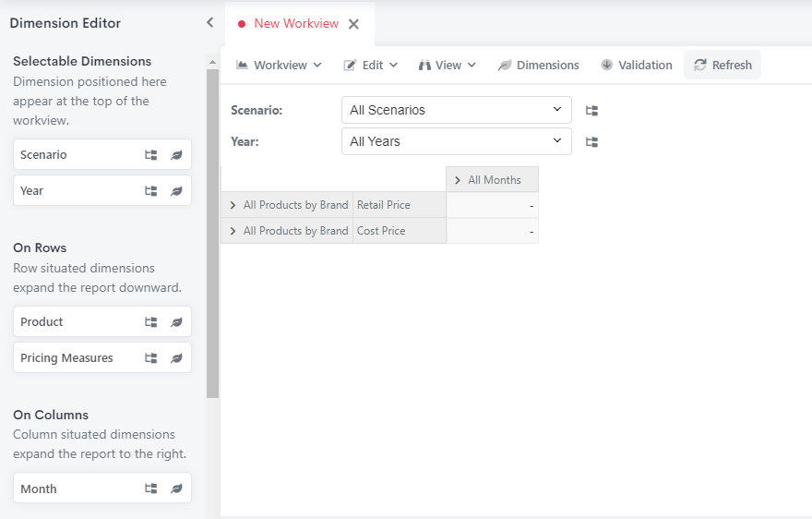Select the Year dimension card
This screenshot has height=519, width=812.
[102, 191]
